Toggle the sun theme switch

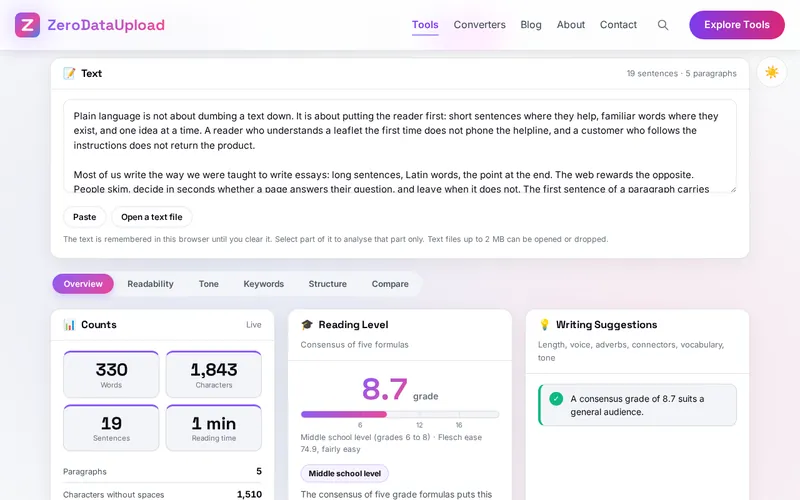point(771,72)
